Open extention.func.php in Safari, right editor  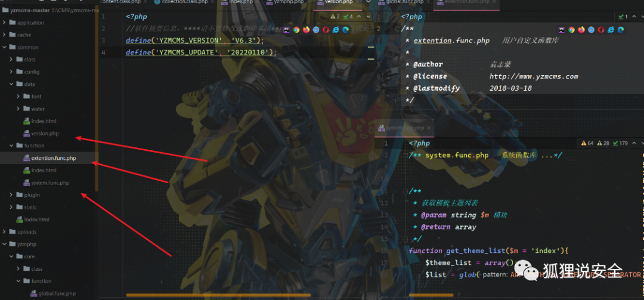tap(591, 30)
